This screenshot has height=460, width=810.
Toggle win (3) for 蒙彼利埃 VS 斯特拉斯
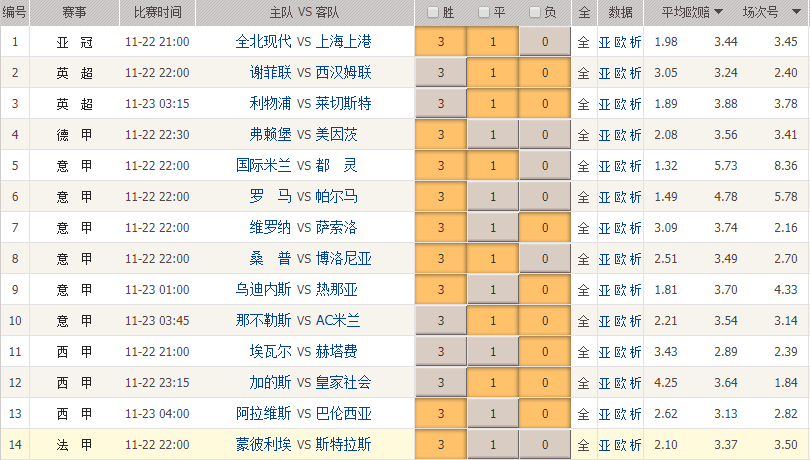pyautogui.click(x=441, y=445)
